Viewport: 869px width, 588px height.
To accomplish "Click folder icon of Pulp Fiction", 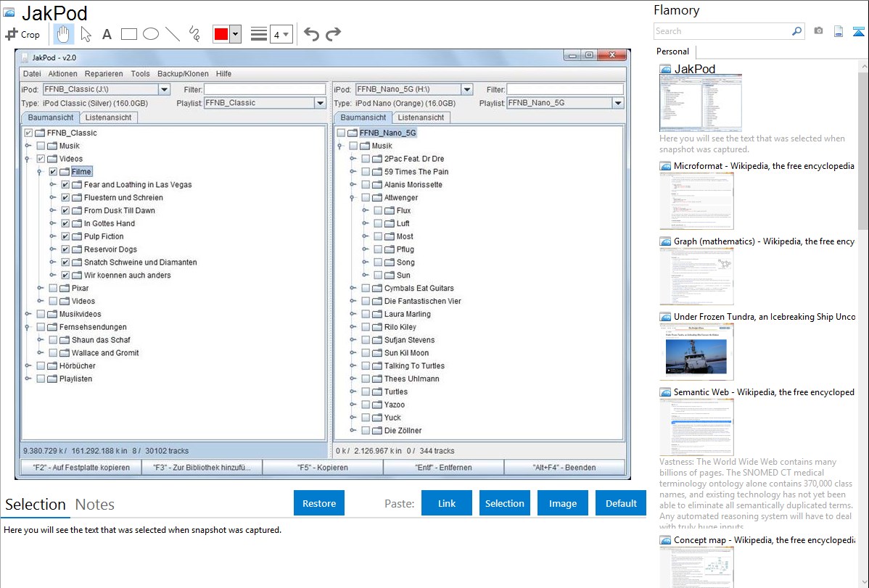I will tap(77, 236).
